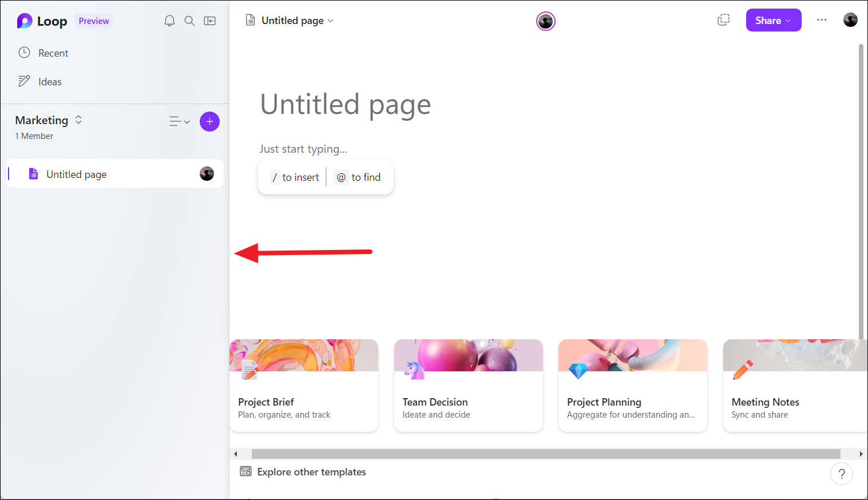Click the horizontal templates scrollbar thumb
The height and width of the screenshot is (500, 868).
(x=546, y=454)
